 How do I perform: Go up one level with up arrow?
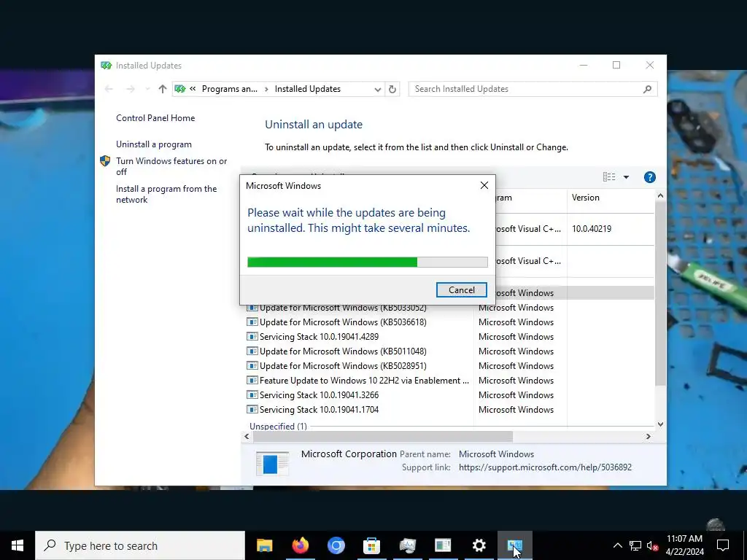[x=163, y=89]
